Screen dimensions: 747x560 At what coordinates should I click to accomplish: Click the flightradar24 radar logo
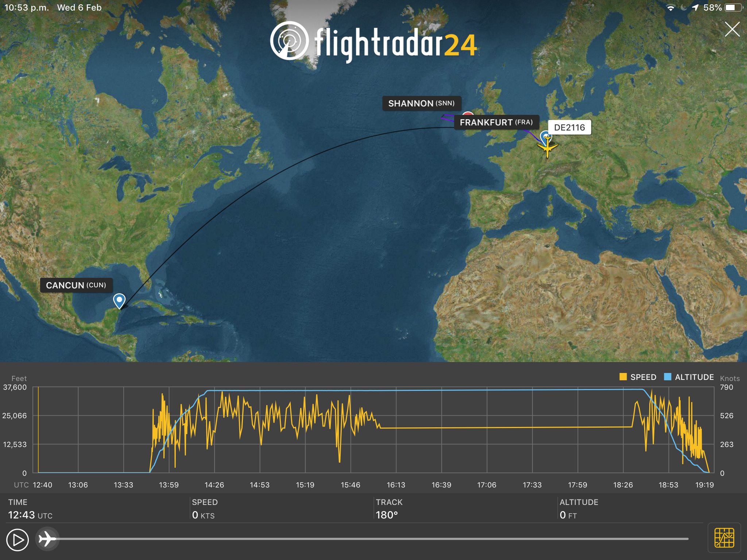coord(289,41)
